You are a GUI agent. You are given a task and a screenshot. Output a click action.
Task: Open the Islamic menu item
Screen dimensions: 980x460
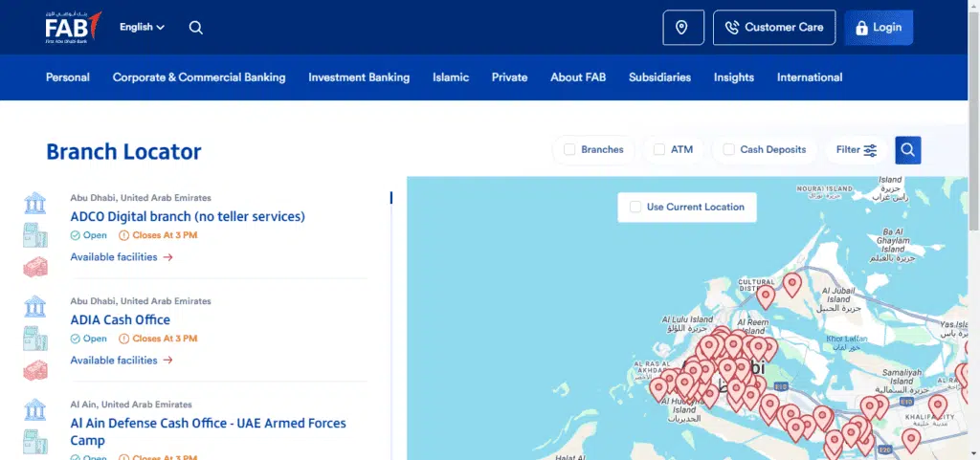click(451, 77)
